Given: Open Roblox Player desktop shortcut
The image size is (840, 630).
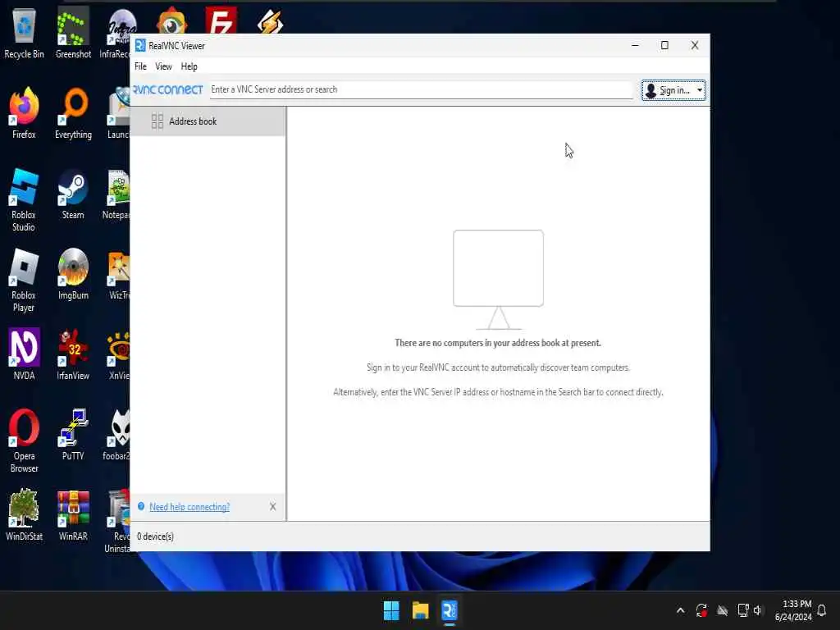Looking at the screenshot, I should [24, 280].
